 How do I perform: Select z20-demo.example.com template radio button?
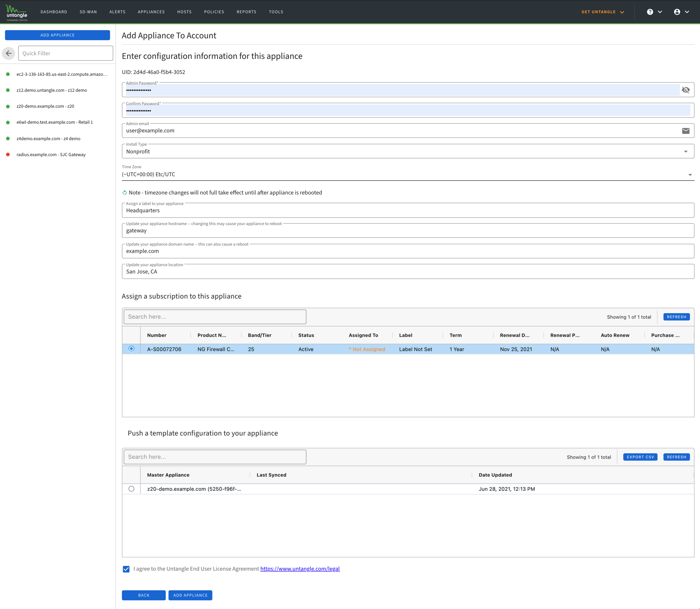[x=131, y=489]
